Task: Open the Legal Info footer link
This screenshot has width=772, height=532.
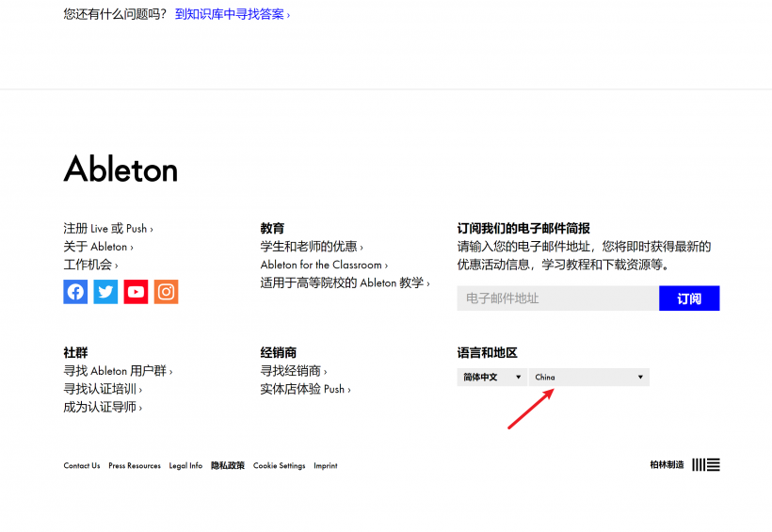Action: point(185,465)
